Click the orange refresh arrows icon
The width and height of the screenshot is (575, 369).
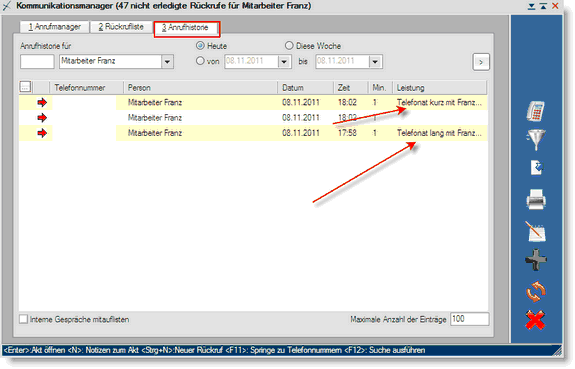click(x=536, y=292)
